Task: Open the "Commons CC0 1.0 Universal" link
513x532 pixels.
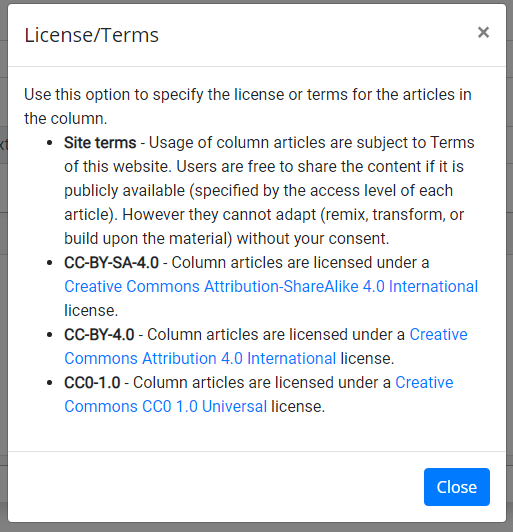Action: point(166,406)
